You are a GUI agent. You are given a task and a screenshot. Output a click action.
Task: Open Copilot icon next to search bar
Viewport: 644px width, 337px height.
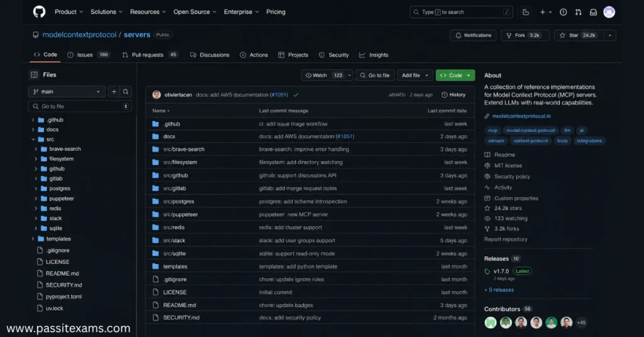(x=526, y=13)
